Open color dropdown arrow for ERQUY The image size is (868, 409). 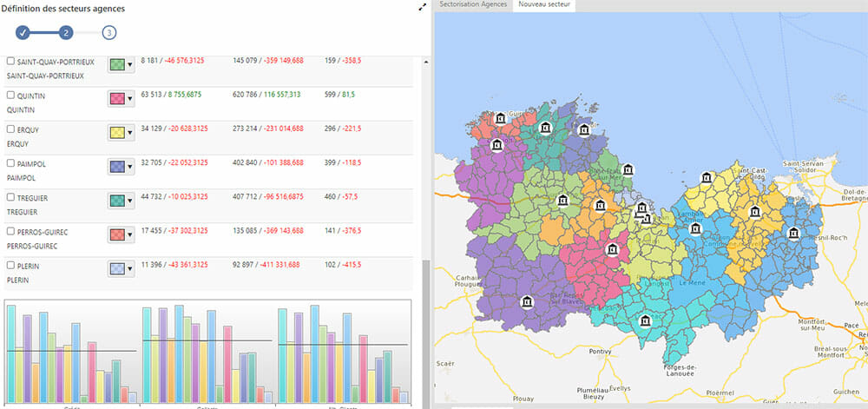130,133
